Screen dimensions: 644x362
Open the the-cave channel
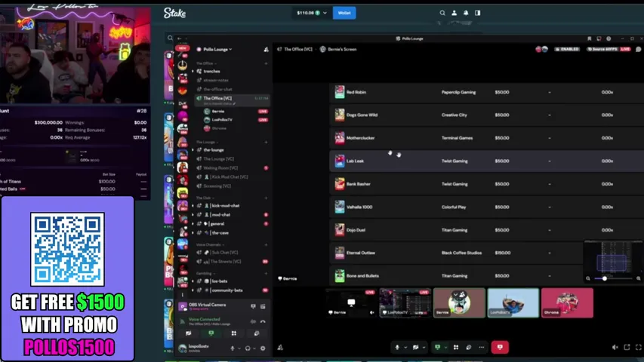coord(220,233)
